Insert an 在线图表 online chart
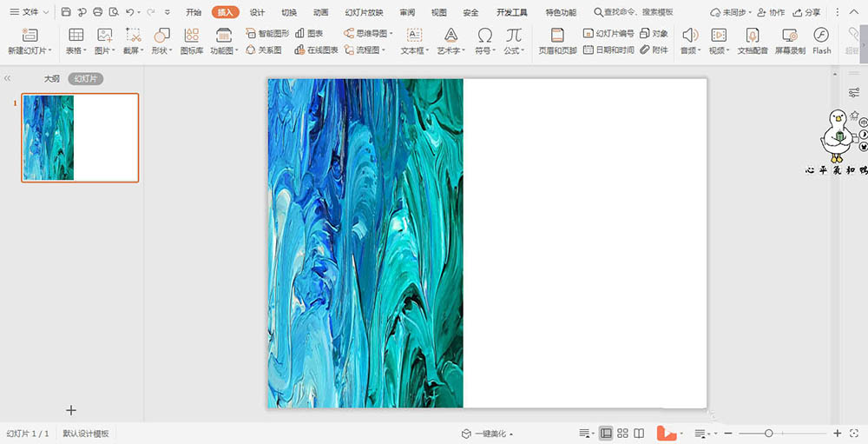The image size is (868, 444). 317,50
